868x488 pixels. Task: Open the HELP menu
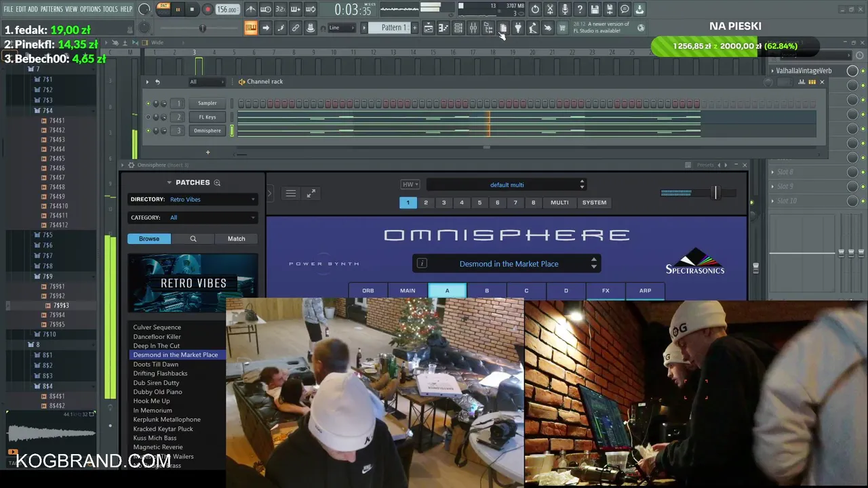[126, 9]
